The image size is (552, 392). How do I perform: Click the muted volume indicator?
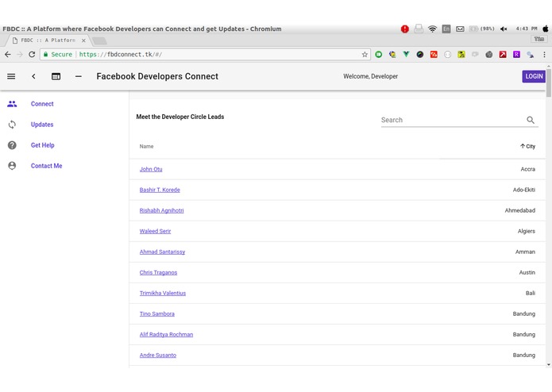tap(504, 29)
